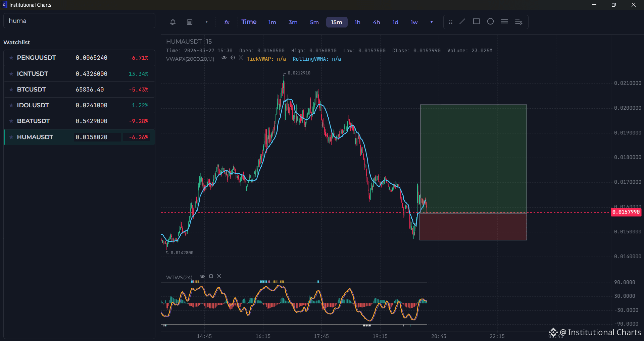Click the app logo in the title bar
This screenshot has width=644, height=341.
coord(4,5)
